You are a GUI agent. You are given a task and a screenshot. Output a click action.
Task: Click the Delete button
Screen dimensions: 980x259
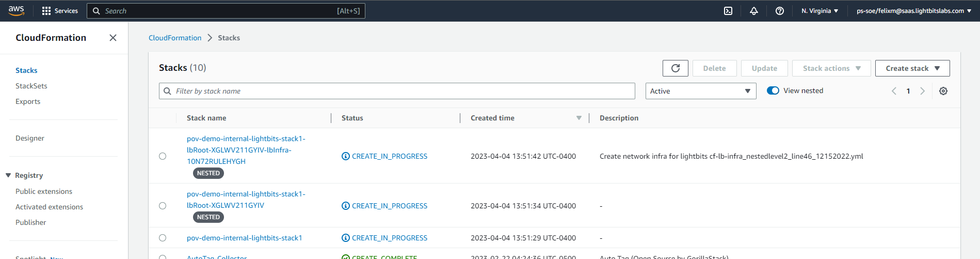[x=714, y=68]
